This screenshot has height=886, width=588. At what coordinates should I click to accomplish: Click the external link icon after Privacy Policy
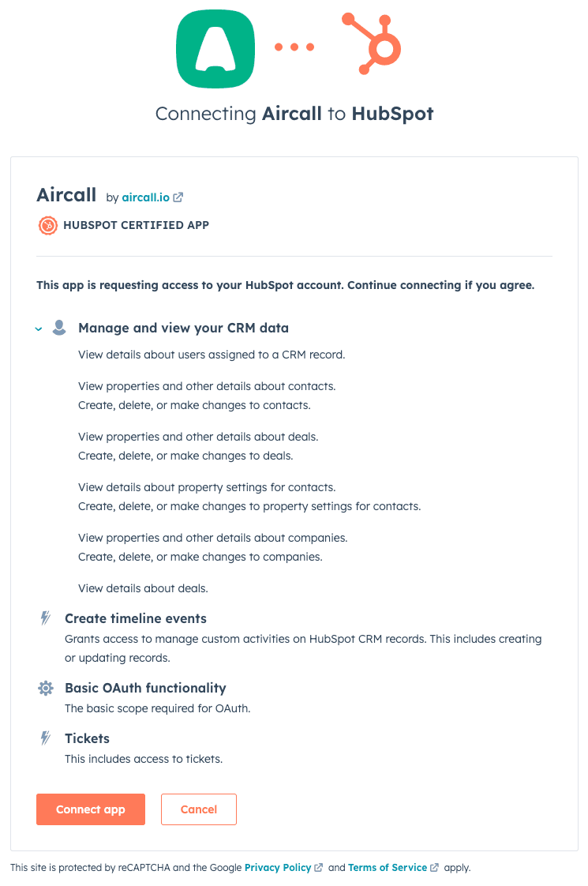(x=318, y=867)
